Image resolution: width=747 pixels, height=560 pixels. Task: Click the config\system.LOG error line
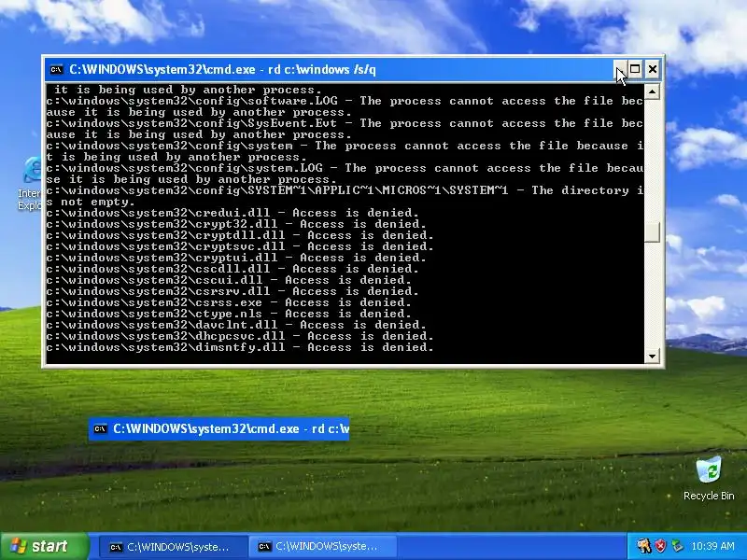345,174
